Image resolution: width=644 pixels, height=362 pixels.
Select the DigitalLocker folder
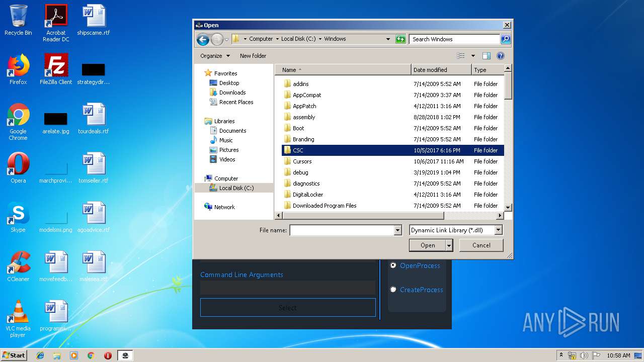(x=308, y=195)
